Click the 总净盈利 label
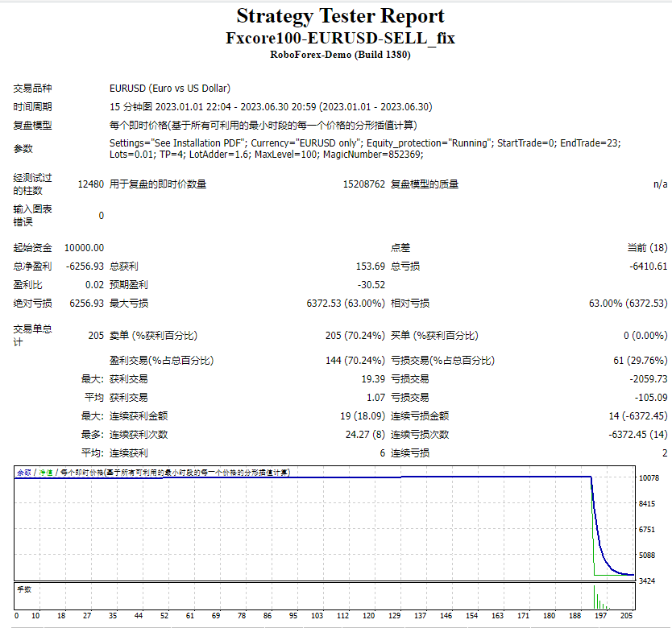This screenshot has height=628, width=672. 32,266
